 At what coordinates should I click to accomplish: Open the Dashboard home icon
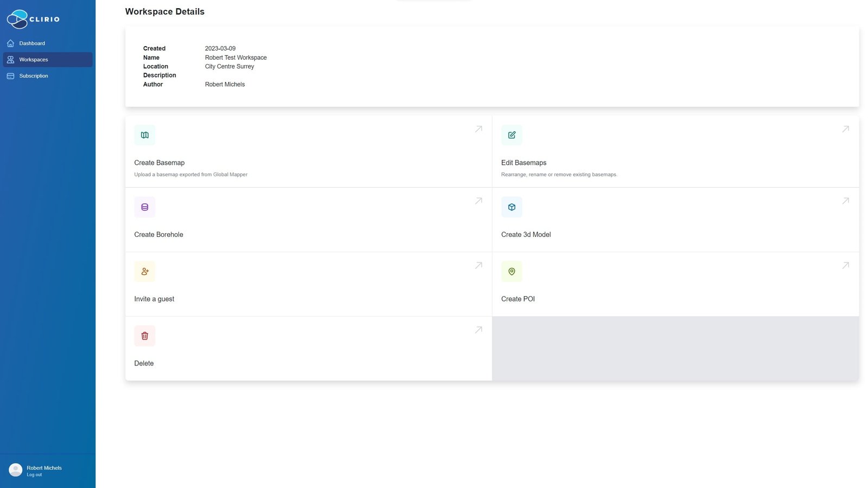click(10, 43)
